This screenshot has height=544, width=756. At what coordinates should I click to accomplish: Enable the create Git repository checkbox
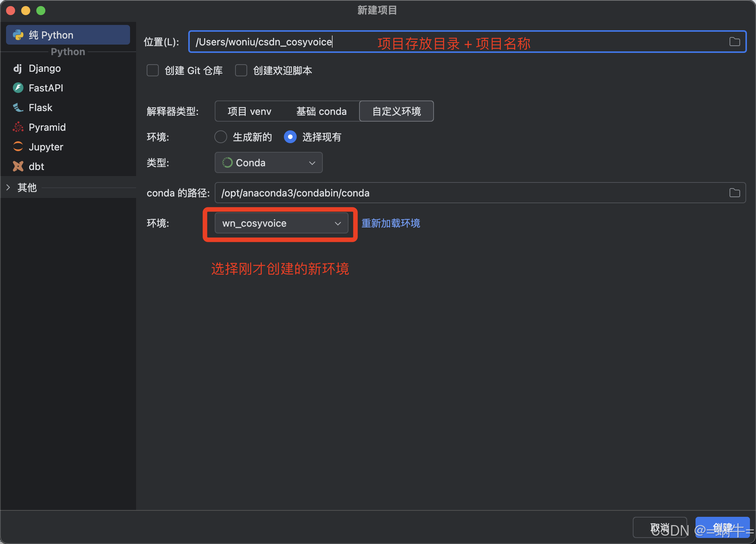[153, 71]
